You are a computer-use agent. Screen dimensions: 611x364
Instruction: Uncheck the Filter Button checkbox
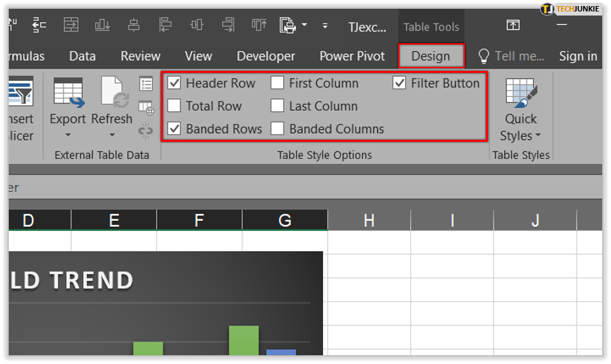399,84
